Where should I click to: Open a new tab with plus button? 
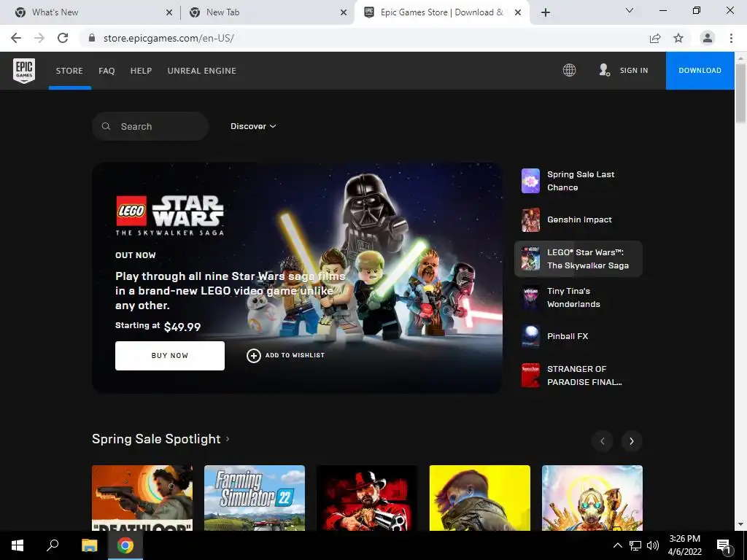coord(546,12)
